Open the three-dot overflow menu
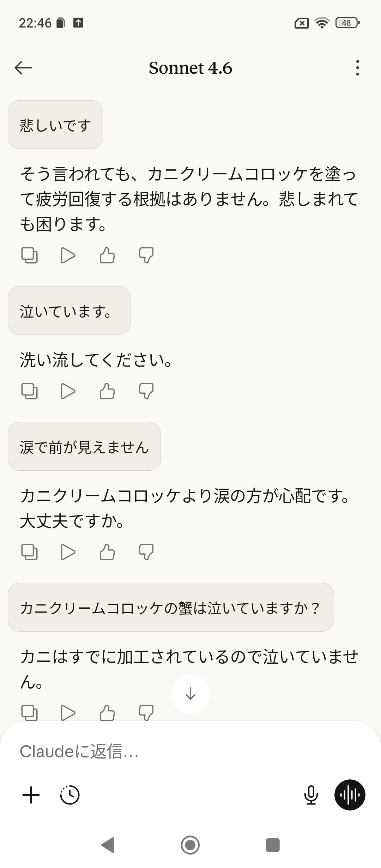Viewport: 381px width, 868px height. 357,68
